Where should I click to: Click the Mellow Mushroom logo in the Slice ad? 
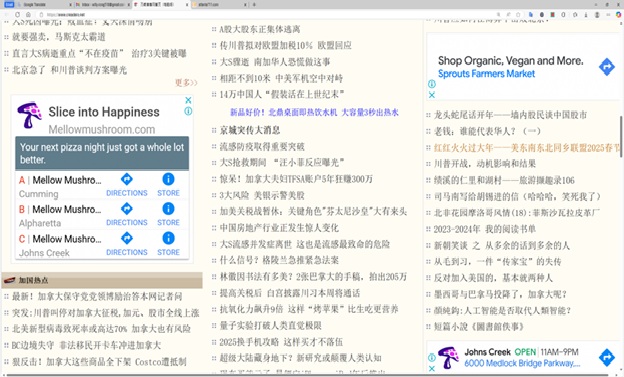[x=29, y=115]
